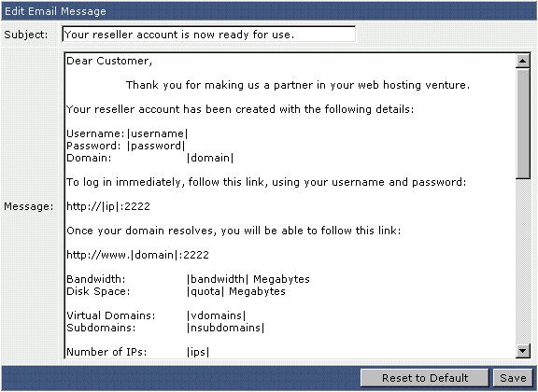The width and height of the screenshot is (538, 392).
Task: Click the |domain| token on the Domain line
Action: tap(210, 158)
